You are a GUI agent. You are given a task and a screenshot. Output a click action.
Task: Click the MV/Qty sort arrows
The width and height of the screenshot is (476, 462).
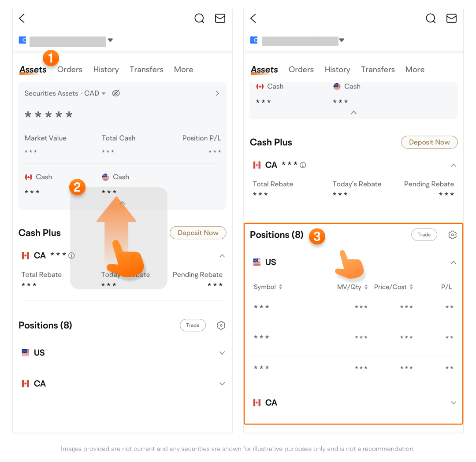pyautogui.click(x=366, y=287)
